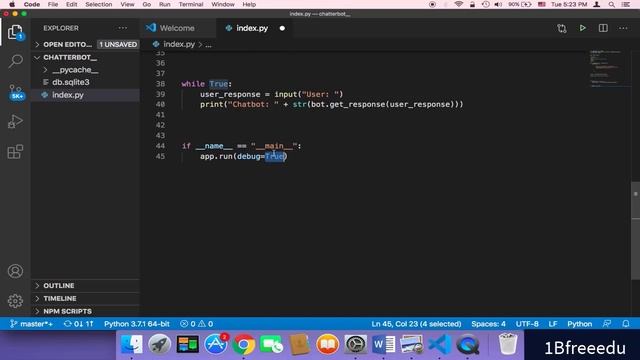Screen dimensions: 640x360
Task: Open Trash from the dock
Action: click(507, 344)
